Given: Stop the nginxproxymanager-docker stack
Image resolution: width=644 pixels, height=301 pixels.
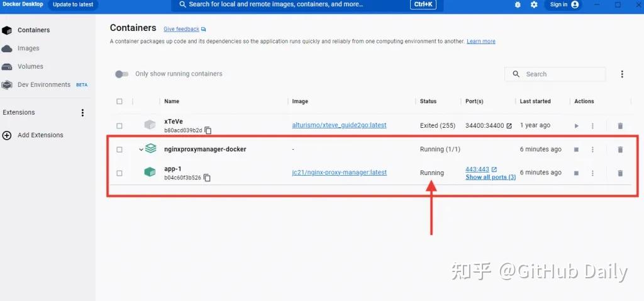Looking at the screenshot, I should [576, 150].
